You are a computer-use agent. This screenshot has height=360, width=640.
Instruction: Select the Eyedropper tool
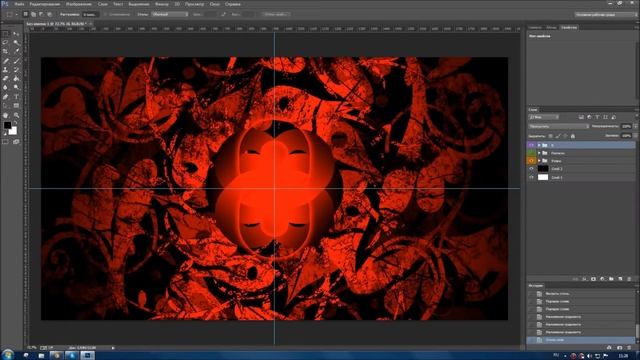pyautogui.click(x=16, y=51)
